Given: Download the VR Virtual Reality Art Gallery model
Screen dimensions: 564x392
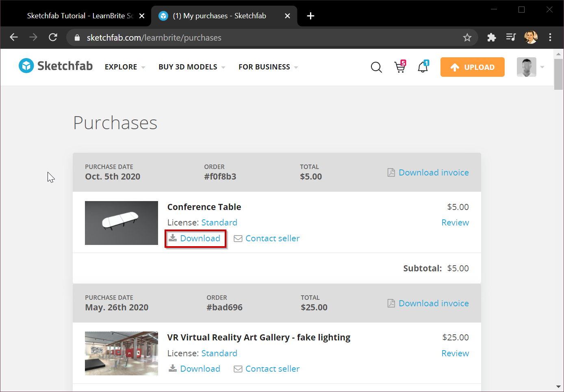Looking at the screenshot, I should pyautogui.click(x=200, y=369).
